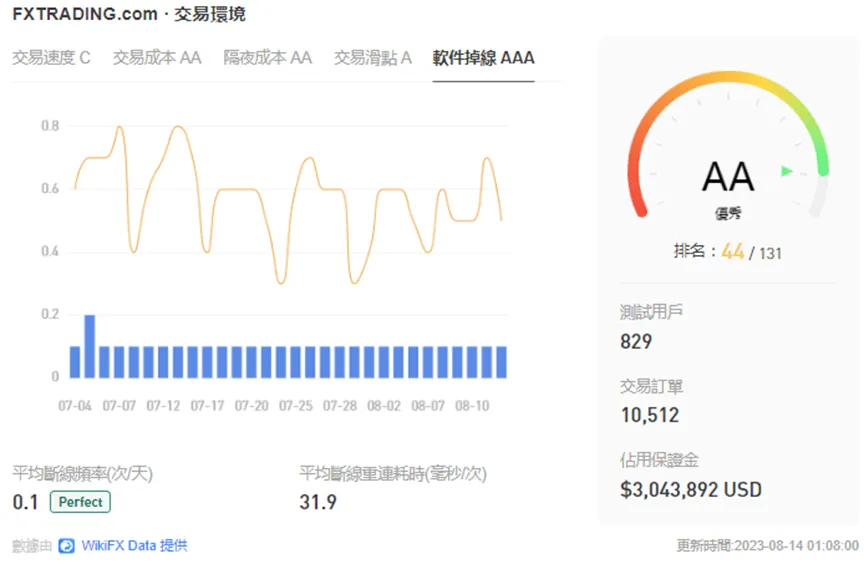
Task: Click the AA rating in the gauge
Action: point(728,177)
